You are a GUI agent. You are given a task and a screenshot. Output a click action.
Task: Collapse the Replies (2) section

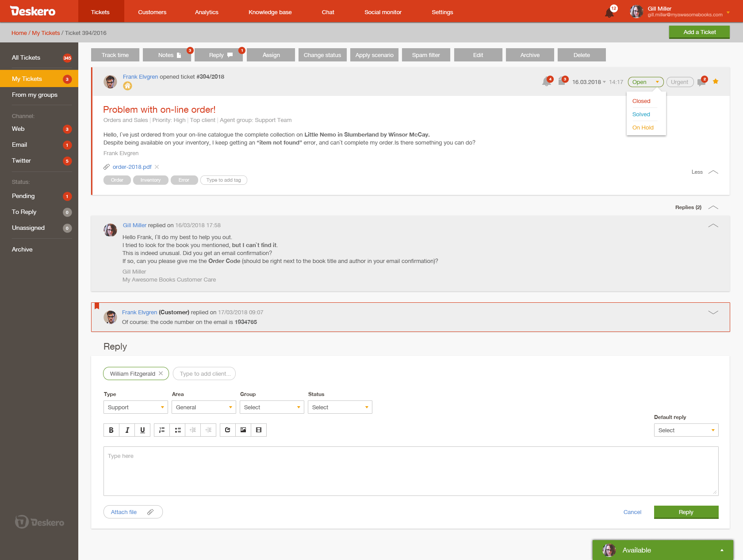[713, 207]
